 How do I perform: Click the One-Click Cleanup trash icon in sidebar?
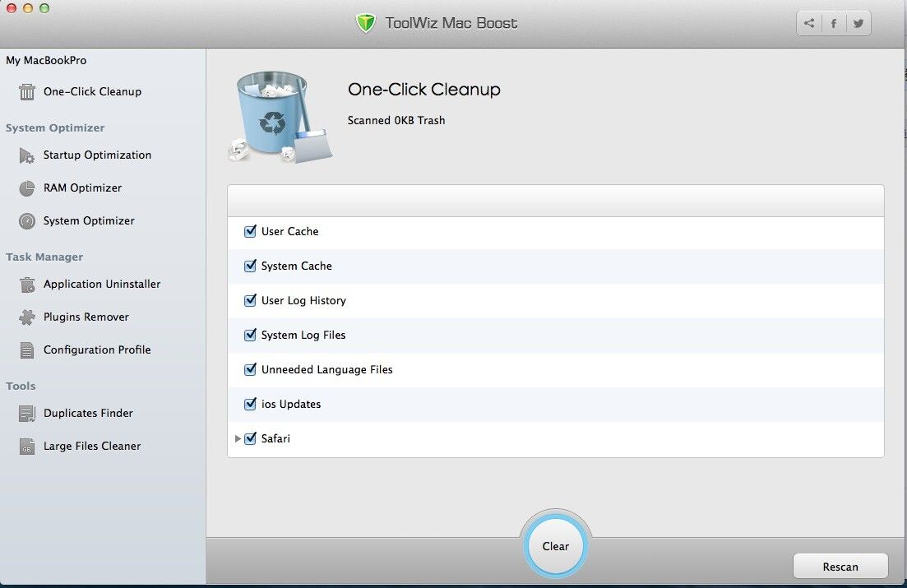point(26,91)
